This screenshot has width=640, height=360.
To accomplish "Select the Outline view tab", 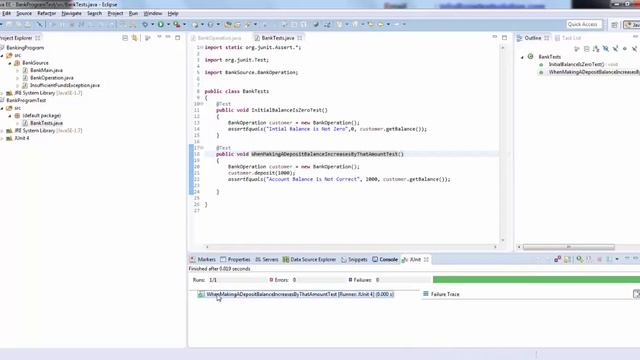I will point(533,38).
